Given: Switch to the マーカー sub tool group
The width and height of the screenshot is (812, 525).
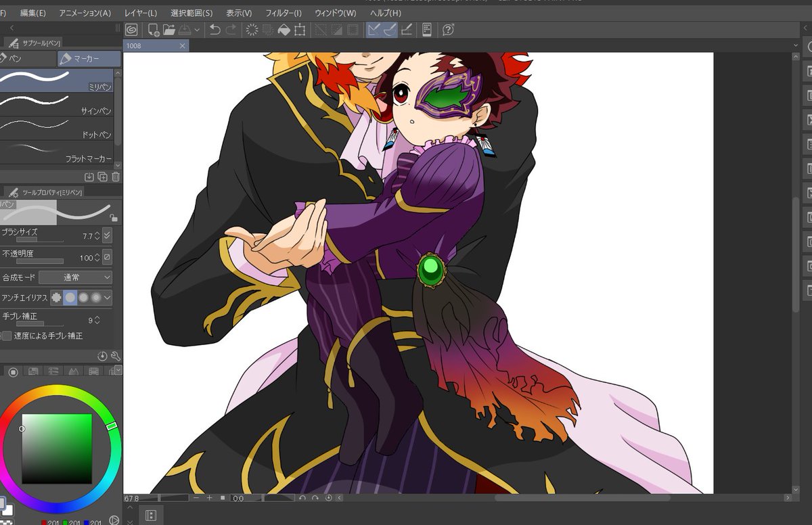Looking at the screenshot, I should [89, 59].
